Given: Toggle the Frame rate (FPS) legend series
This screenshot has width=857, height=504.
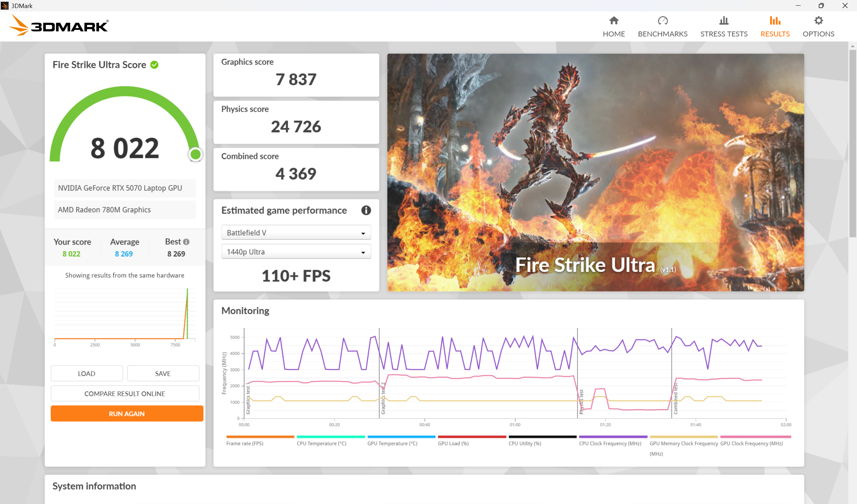Looking at the screenshot, I should click(245, 443).
